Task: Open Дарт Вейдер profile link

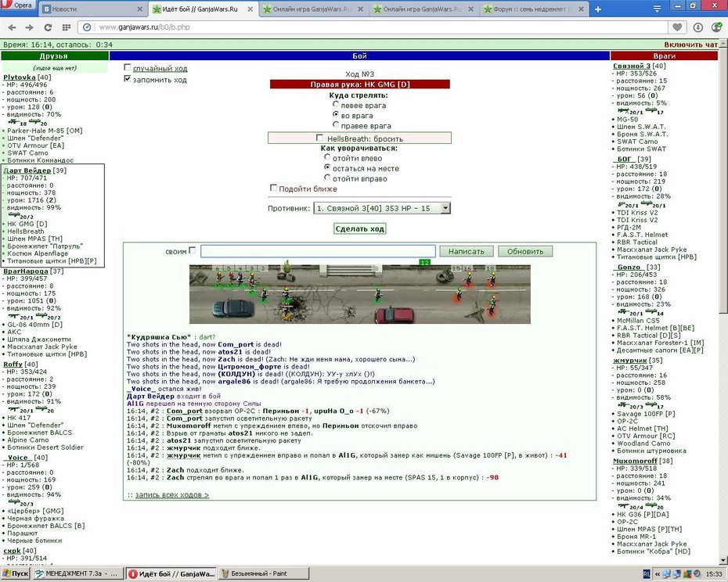Action: pos(27,171)
